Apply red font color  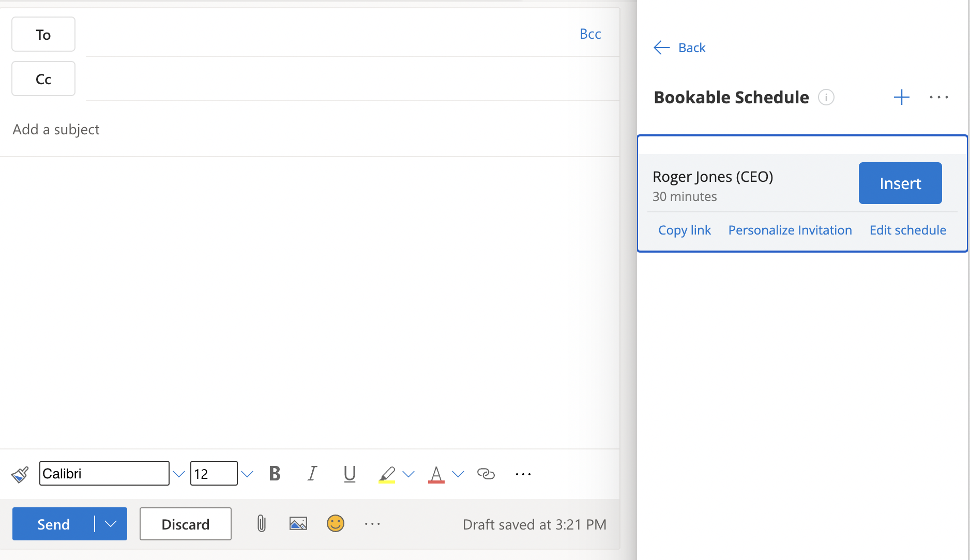coord(436,474)
